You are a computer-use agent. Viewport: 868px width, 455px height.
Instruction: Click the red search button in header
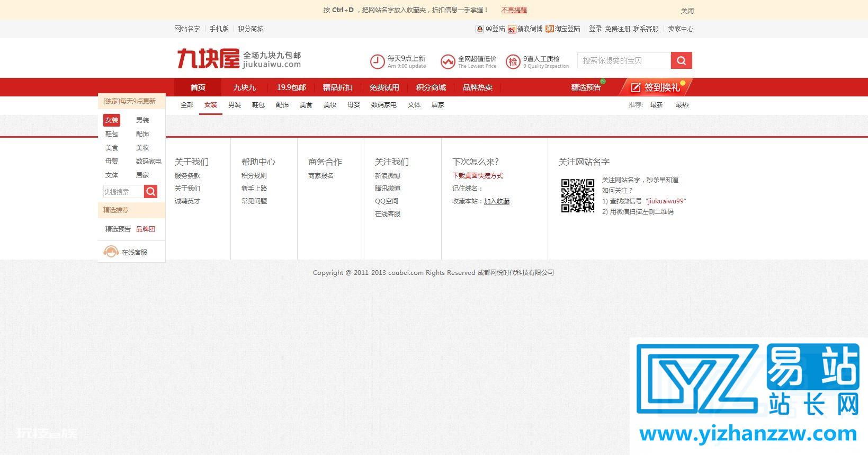point(681,60)
